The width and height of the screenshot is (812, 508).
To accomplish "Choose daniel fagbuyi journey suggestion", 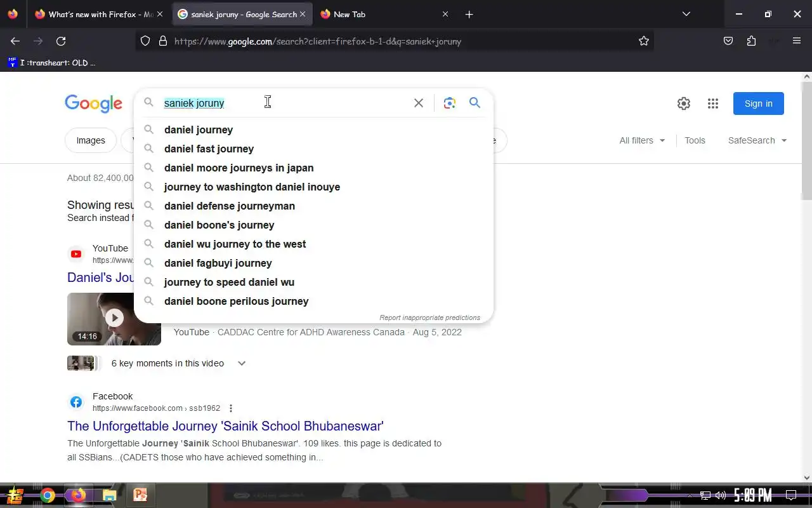I will click(x=313, y=263).
